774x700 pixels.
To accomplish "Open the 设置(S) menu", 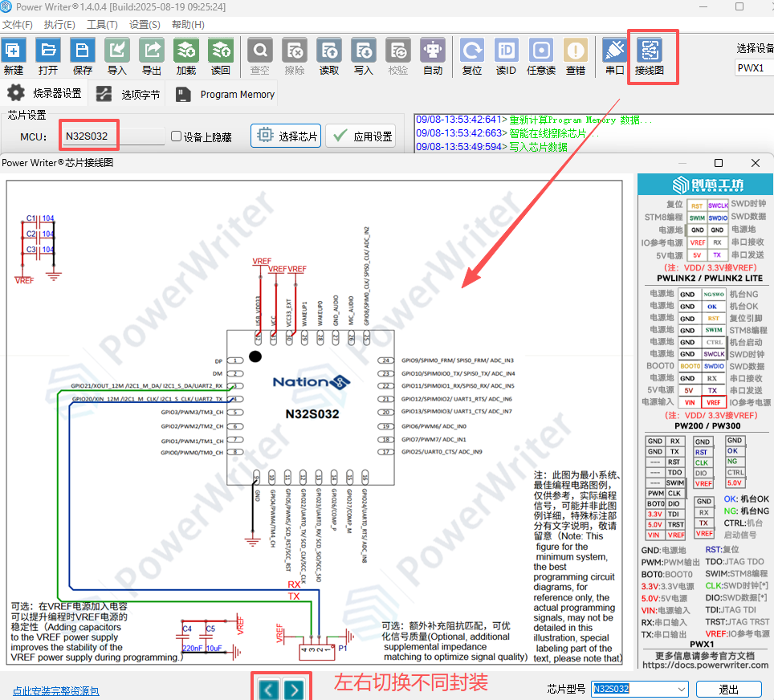I will (145, 25).
